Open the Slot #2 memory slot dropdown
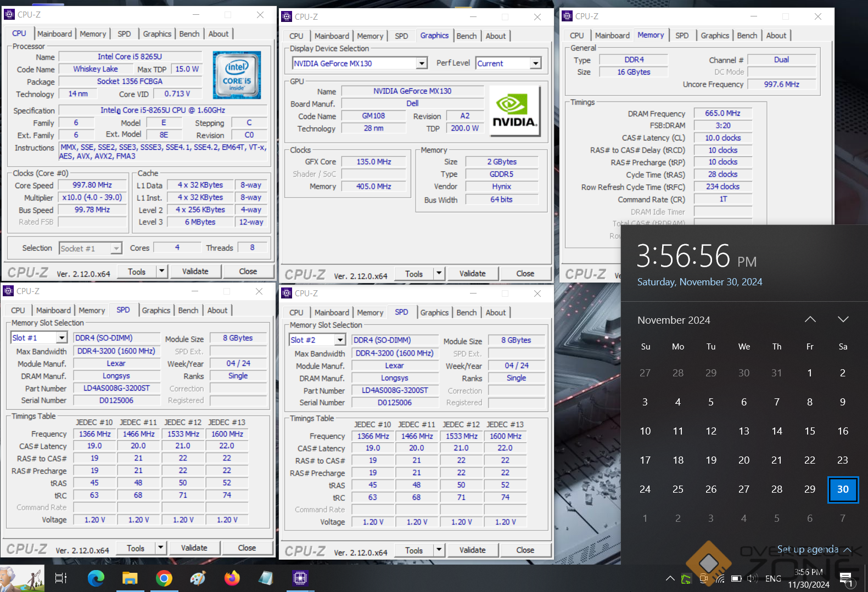The height and width of the screenshot is (592, 868). point(340,340)
